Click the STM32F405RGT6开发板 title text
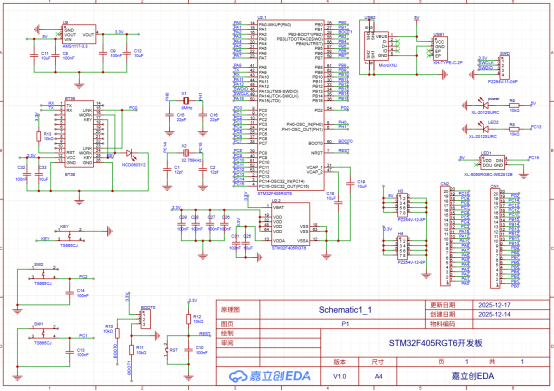554x391 pixels. tap(435, 343)
